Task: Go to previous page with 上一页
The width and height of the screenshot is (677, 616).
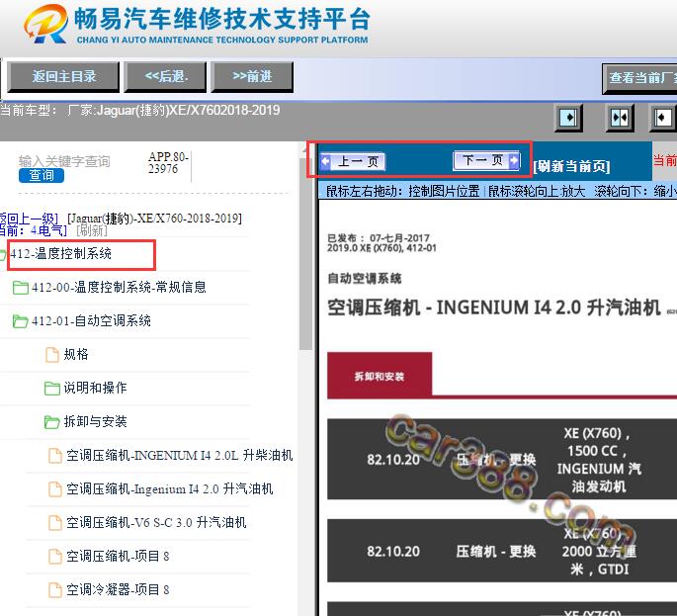Action: 352,162
